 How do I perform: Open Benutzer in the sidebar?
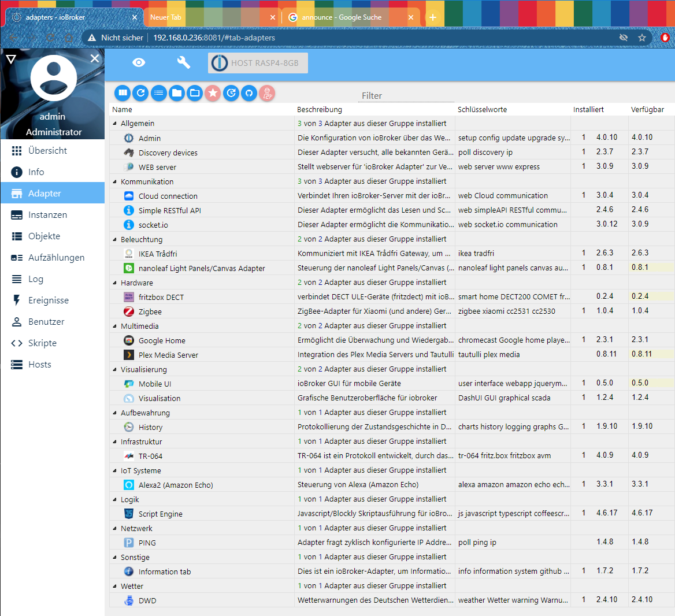(53, 321)
